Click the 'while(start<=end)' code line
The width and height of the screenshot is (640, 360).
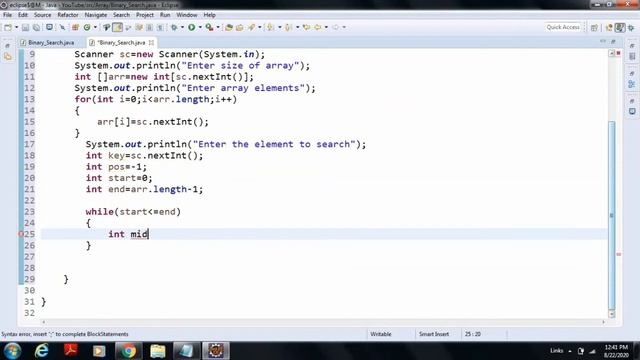click(x=133, y=212)
